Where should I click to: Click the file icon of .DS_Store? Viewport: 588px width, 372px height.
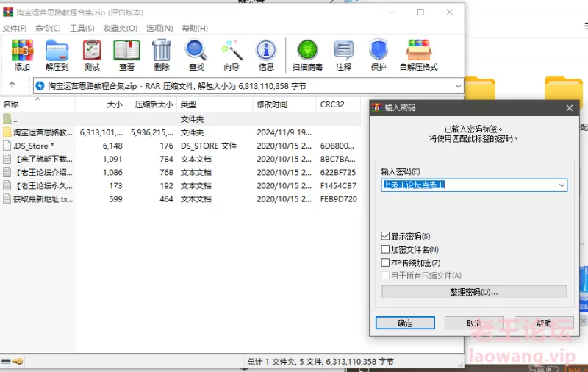pyautogui.click(x=7, y=146)
